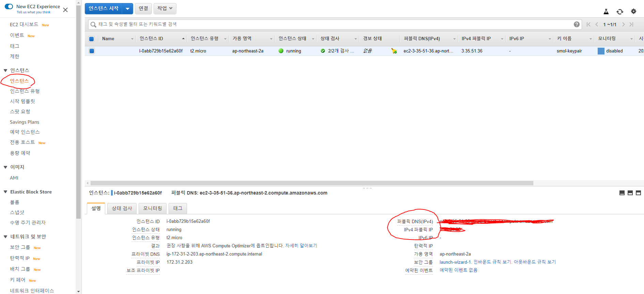Go to next page of results
This screenshot has width=644, height=294.
pyautogui.click(x=624, y=24)
